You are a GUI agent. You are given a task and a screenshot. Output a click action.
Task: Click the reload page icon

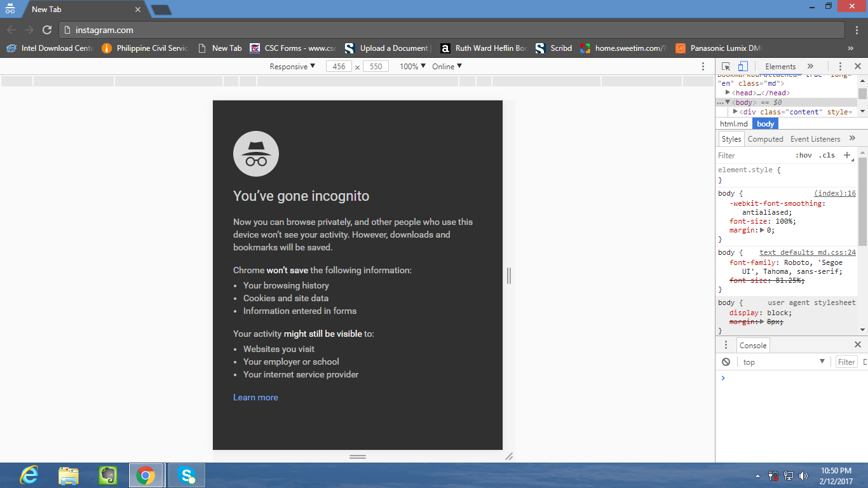point(47,30)
